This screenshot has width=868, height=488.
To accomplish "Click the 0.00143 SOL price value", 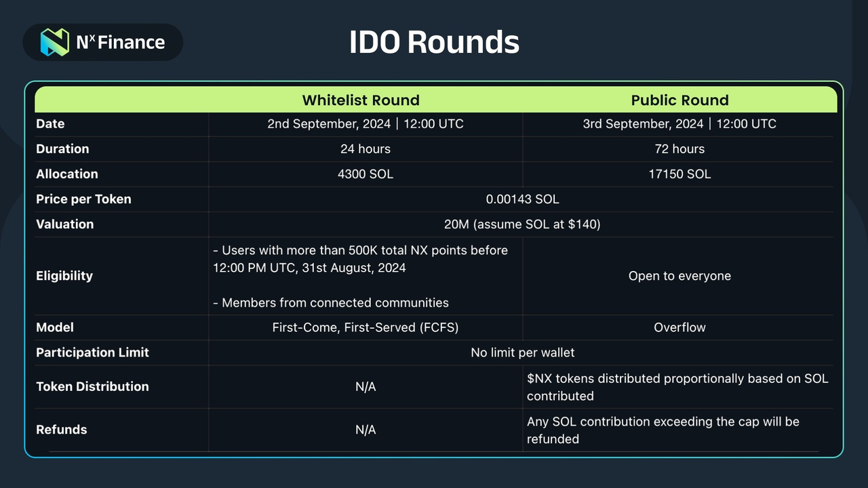I will 522,199.
